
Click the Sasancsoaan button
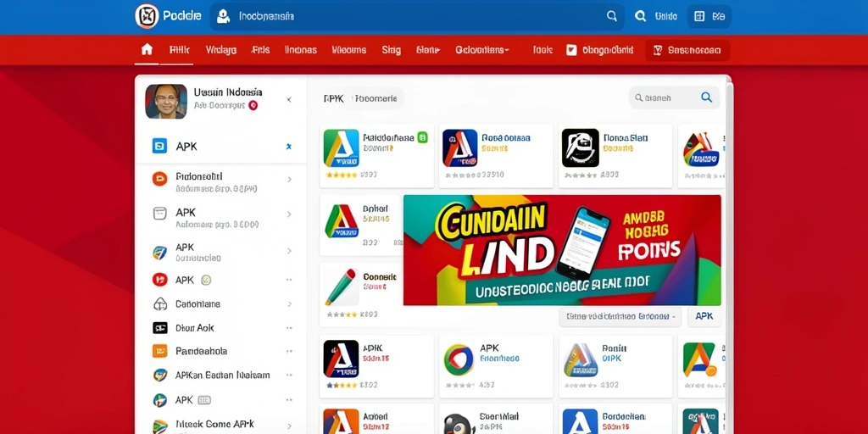pos(687,50)
